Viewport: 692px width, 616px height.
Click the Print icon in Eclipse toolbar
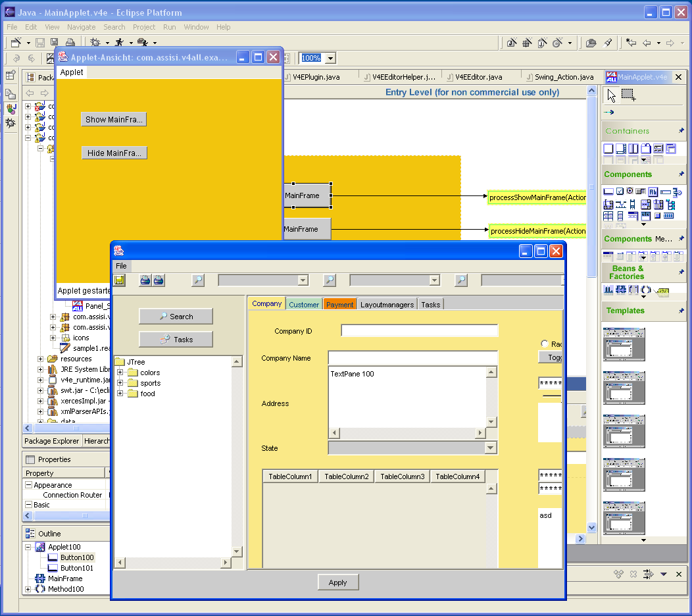[x=70, y=43]
